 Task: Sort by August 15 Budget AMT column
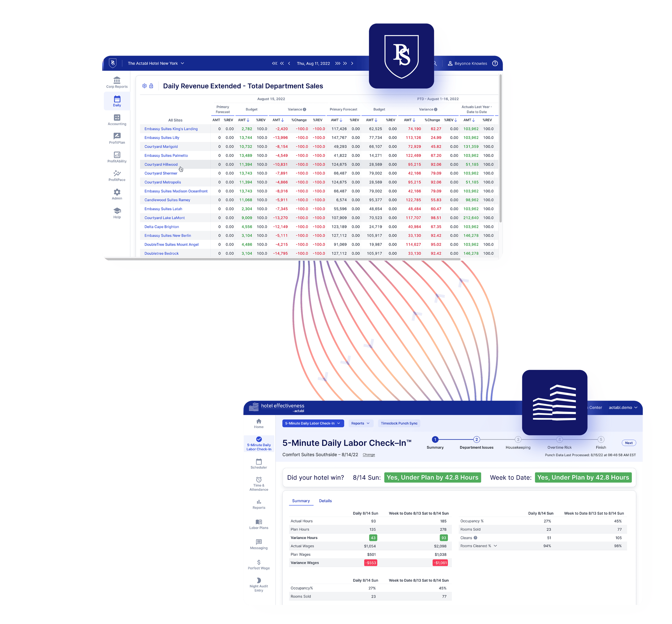(243, 120)
